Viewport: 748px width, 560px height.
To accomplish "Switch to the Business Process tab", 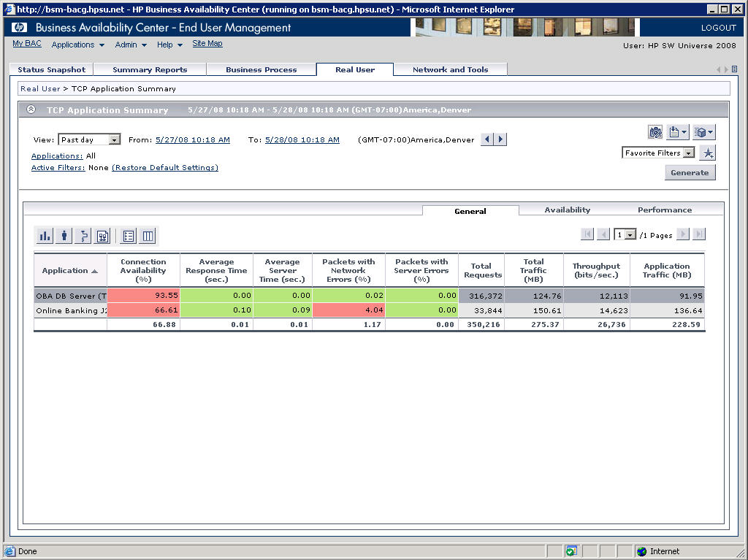I will (261, 69).
